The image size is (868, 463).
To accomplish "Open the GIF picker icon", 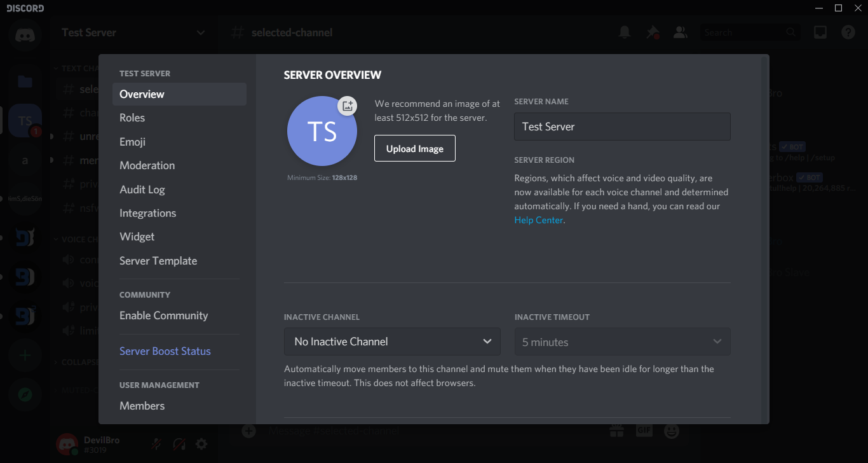I will click(x=644, y=431).
